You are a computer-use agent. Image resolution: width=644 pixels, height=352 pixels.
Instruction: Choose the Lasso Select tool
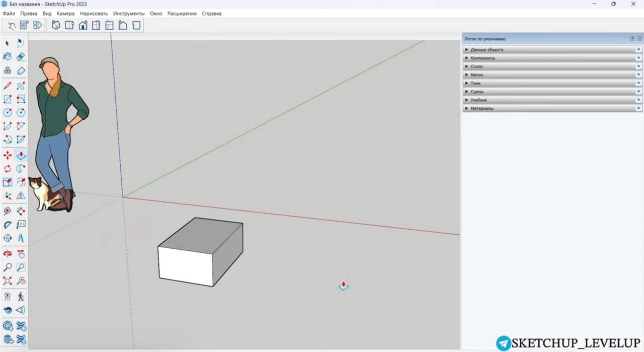tap(21, 43)
